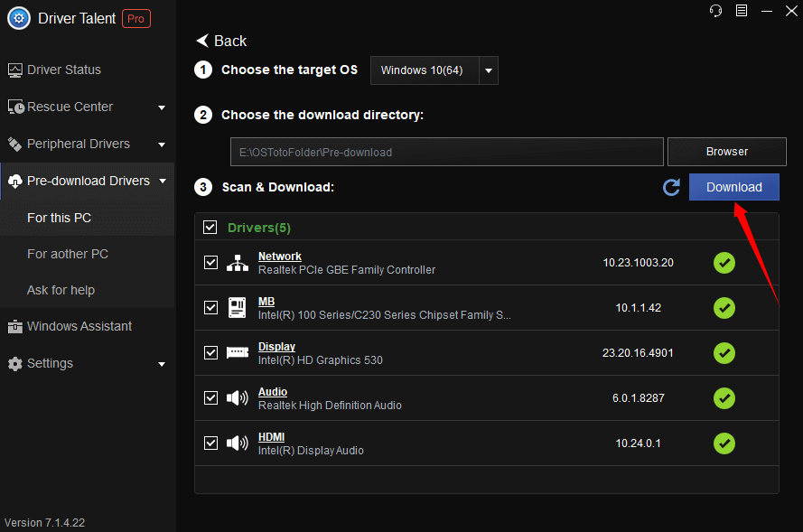This screenshot has height=532, width=803.
Task: Open the HDMI driver link
Action: (271, 437)
